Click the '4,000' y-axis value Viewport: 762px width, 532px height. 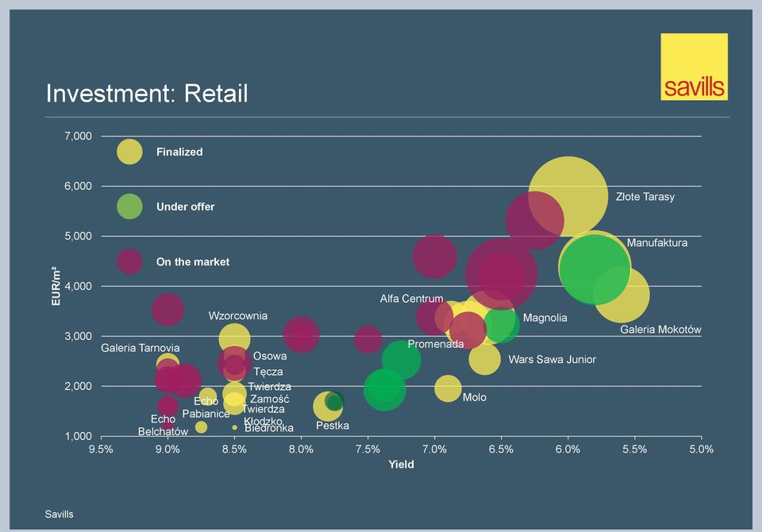pos(78,287)
